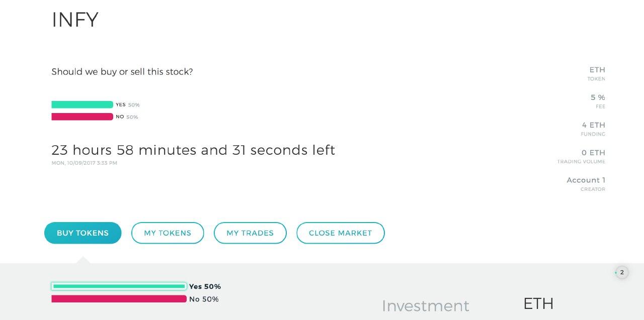Select the green Yes outcome bar in buy panel
This screenshot has width=644, height=320.
tap(119, 286)
